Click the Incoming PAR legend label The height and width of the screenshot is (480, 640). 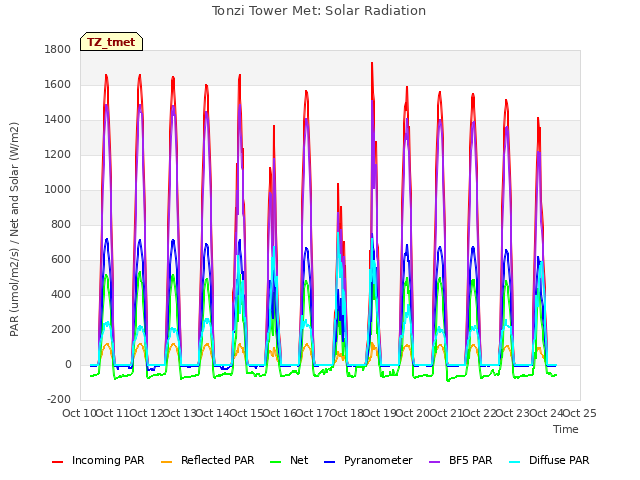tap(108, 460)
